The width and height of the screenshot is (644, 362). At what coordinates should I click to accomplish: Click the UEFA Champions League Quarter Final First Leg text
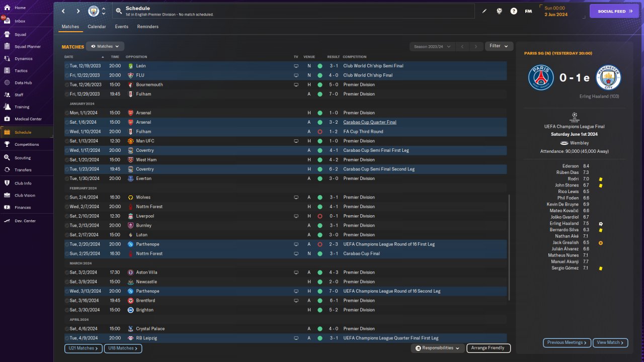click(x=391, y=338)
